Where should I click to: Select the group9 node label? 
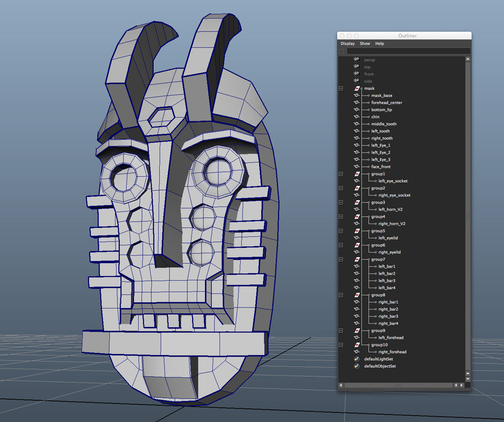(378, 330)
